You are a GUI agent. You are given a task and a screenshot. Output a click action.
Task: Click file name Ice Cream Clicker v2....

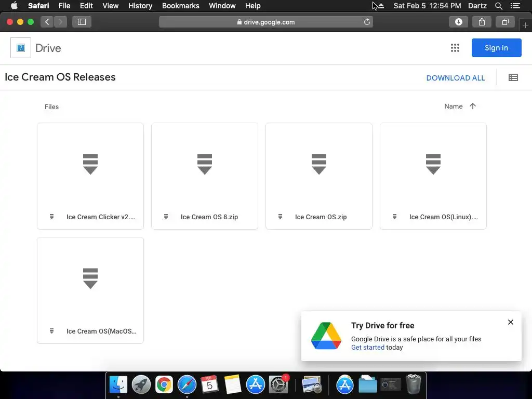101,217
